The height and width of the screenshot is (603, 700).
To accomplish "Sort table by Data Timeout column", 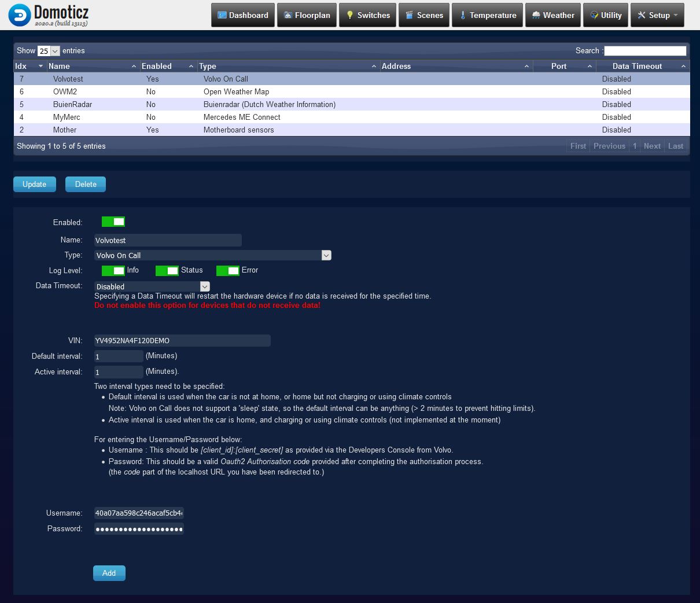I will pyautogui.click(x=643, y=66).
